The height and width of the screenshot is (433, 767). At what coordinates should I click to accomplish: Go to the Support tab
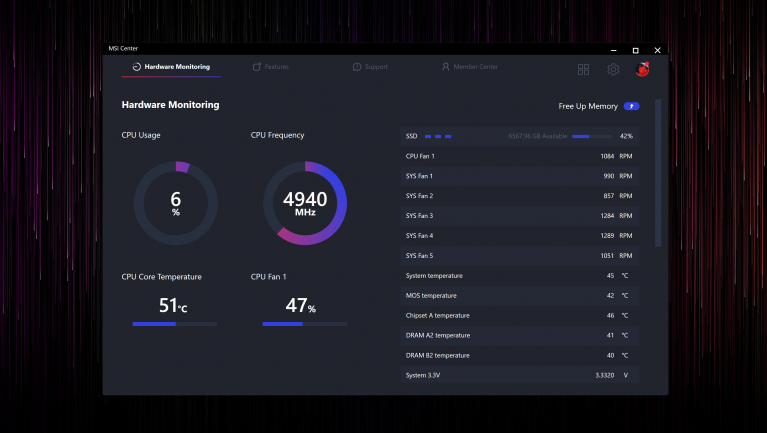(x=370, y=67)
